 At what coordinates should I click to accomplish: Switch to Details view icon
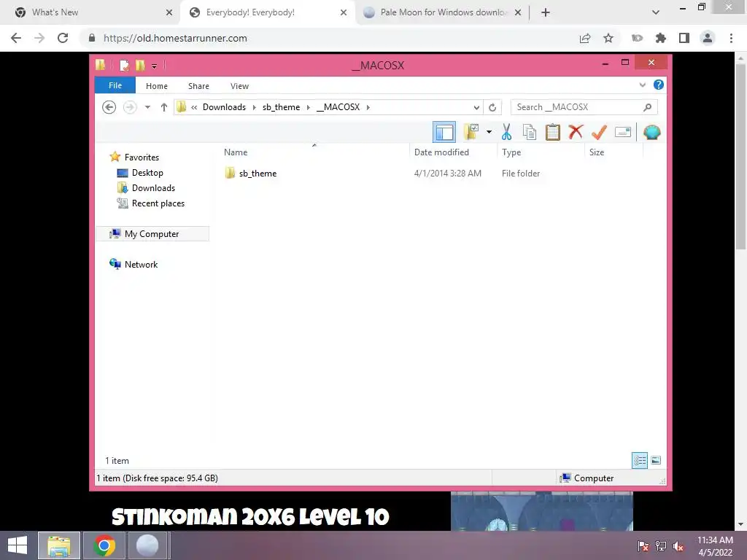click(x=640, y=460)
